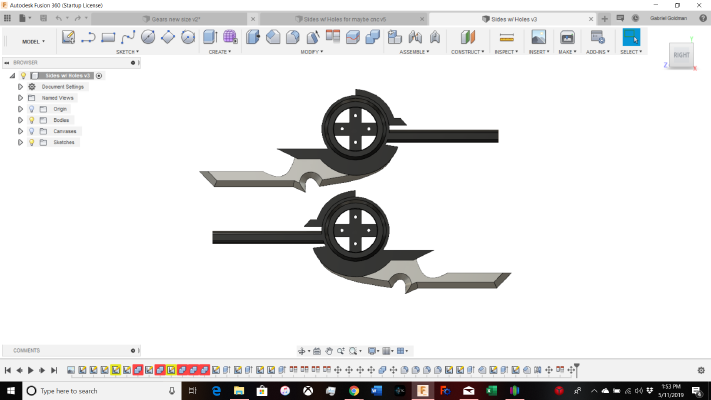The width and height of the screenshot is (711, 400).
Task: Open the MODEL workspace dropdown
Action: pos(34,41)
